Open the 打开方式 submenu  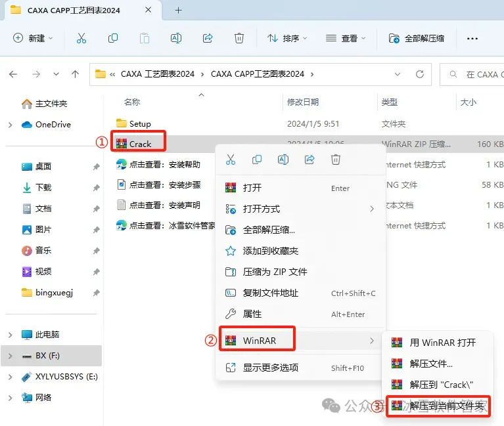point(300,209)
